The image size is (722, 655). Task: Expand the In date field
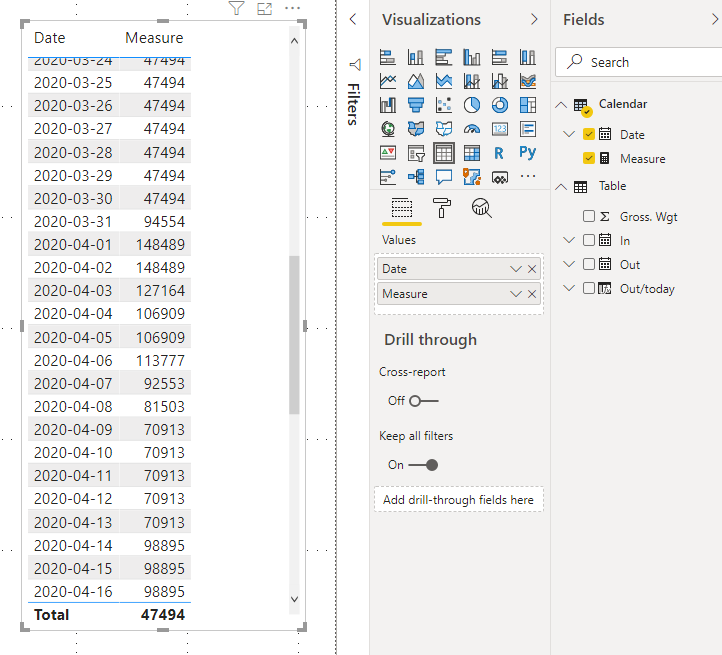(x=569, y=240)
